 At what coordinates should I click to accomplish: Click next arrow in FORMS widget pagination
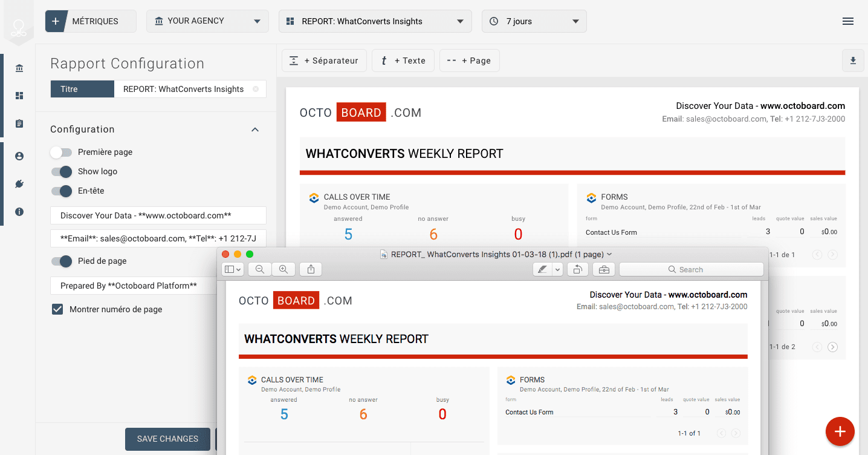point(833,255)
